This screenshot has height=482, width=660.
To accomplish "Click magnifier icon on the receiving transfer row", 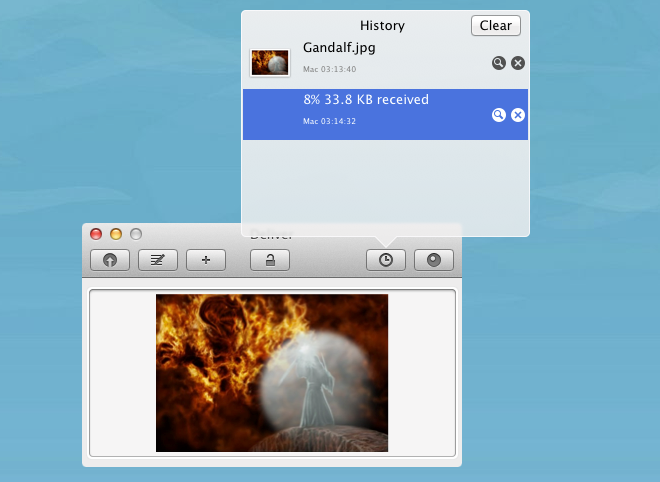I will click(x=499, y=115).
